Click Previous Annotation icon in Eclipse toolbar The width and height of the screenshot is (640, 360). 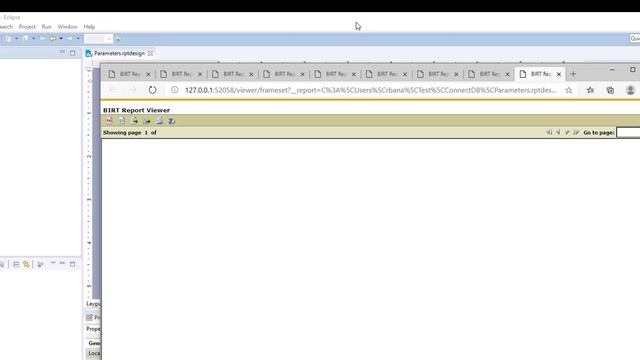[25, 38]
